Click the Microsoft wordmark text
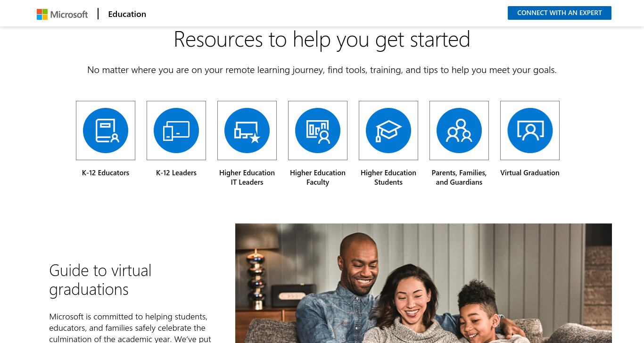Image resolution: width=644 pixels, height=343 pixels. (69, 14)
